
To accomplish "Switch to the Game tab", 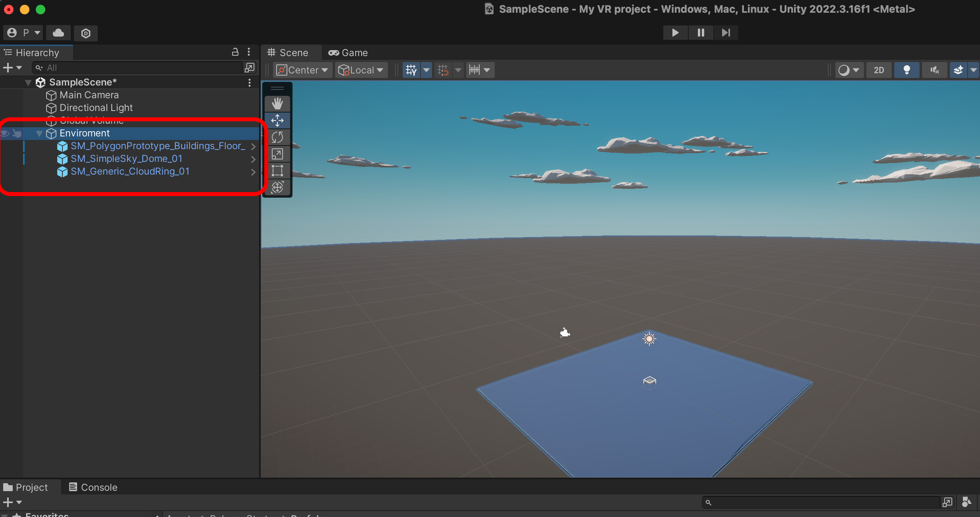I will 348,53.
